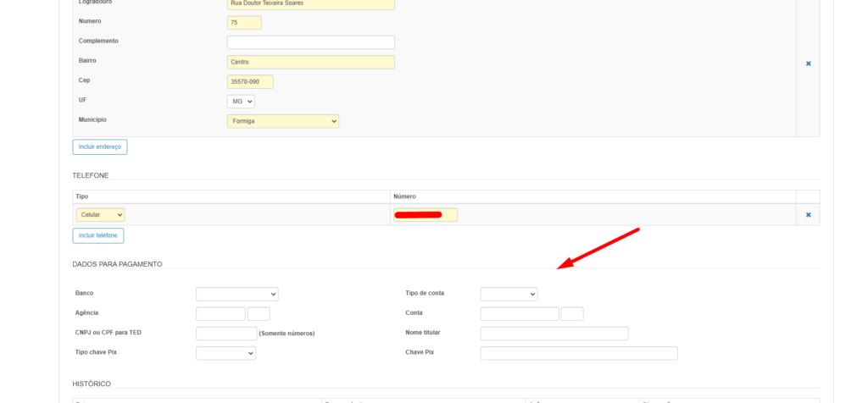Screen dimensions: 868x403
Task: Open the UF state dropdown showing MG
Action: pyautogui.click(x=241, y=101)
